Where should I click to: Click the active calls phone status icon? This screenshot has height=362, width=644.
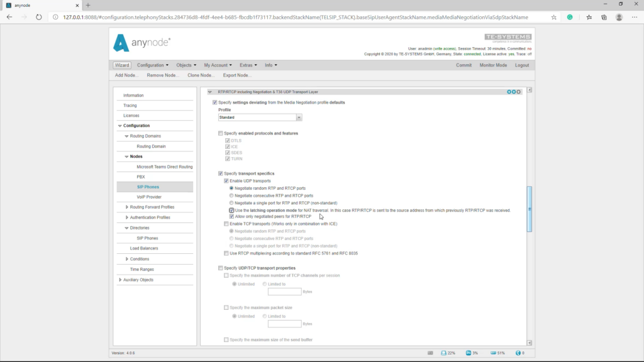(518, 353)
